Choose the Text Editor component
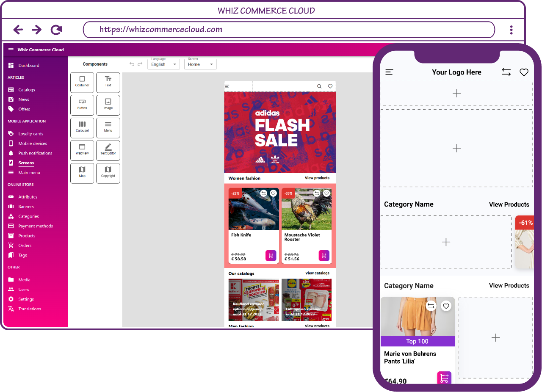This screenshot has height=392, width=542. click(x=108, y=150)
